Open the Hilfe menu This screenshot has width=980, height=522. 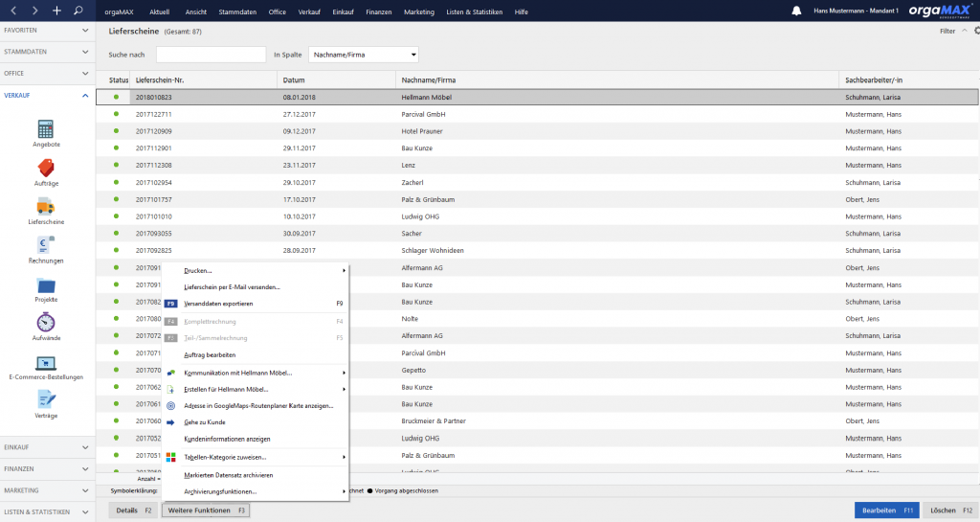[x=522, y=11]
